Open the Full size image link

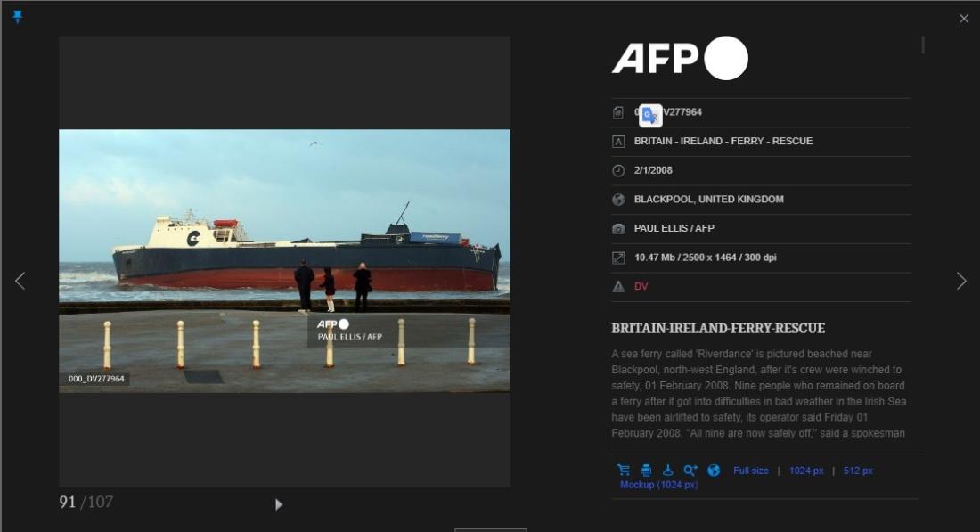(x=750, y=471)
